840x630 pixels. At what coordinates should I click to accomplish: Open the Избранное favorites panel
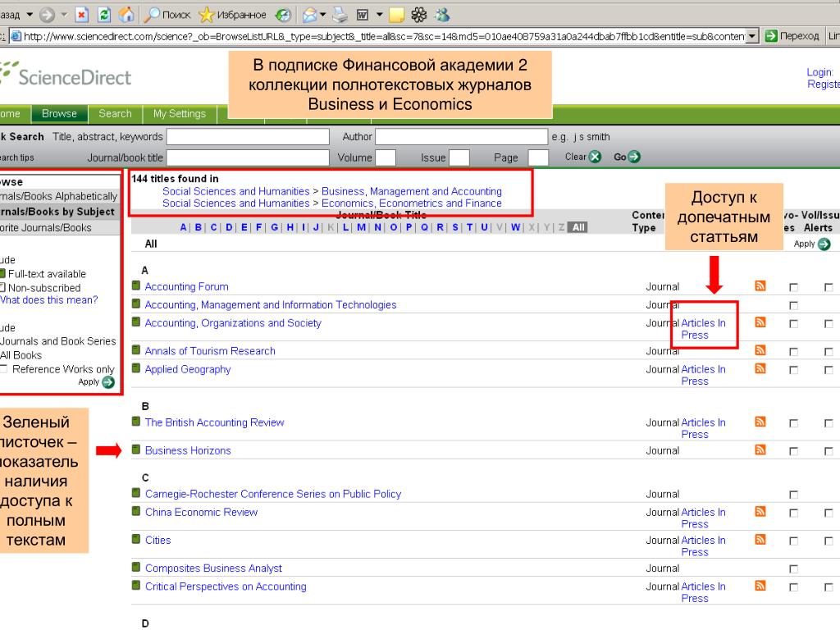click(x=232, y=15)
